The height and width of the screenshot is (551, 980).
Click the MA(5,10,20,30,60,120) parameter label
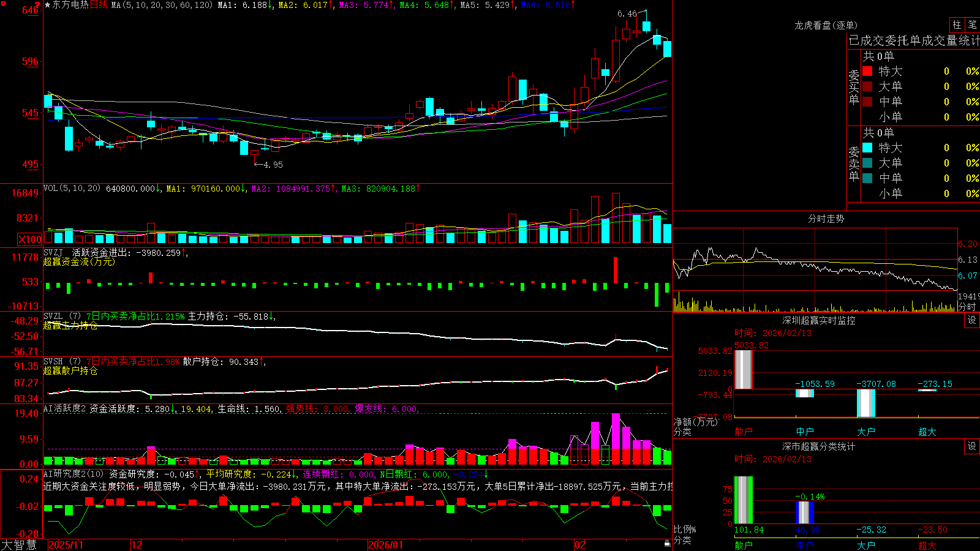tap(162, 5)
